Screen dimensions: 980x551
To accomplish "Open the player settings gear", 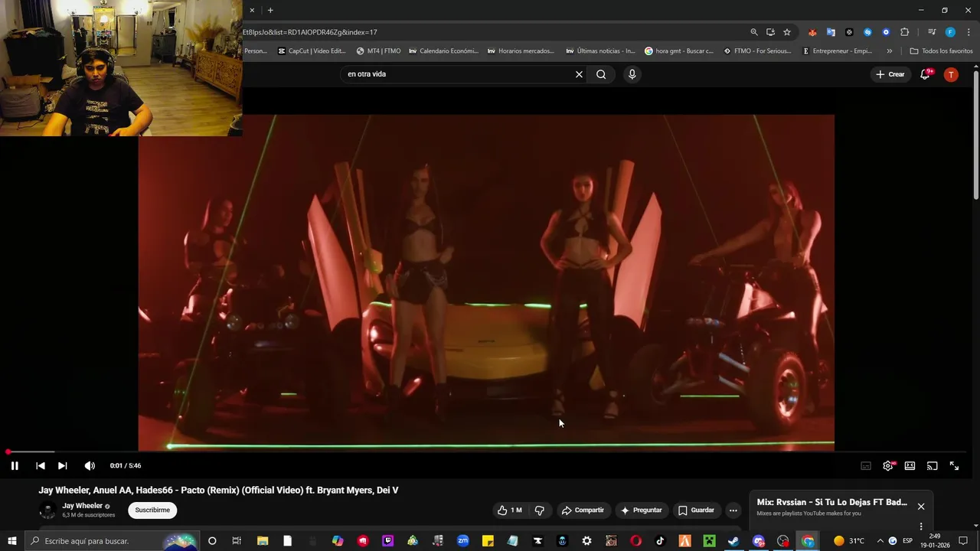I will pos(888,465).
